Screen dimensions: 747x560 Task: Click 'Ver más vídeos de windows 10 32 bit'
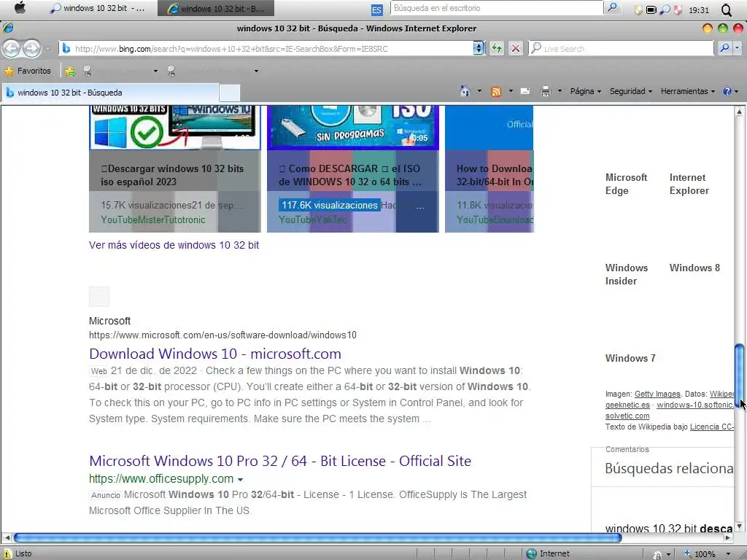[x=174, y=245]
